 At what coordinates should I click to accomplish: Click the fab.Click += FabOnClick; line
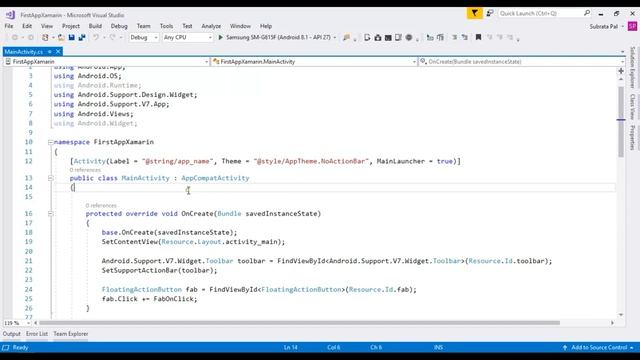pos(149,299)
